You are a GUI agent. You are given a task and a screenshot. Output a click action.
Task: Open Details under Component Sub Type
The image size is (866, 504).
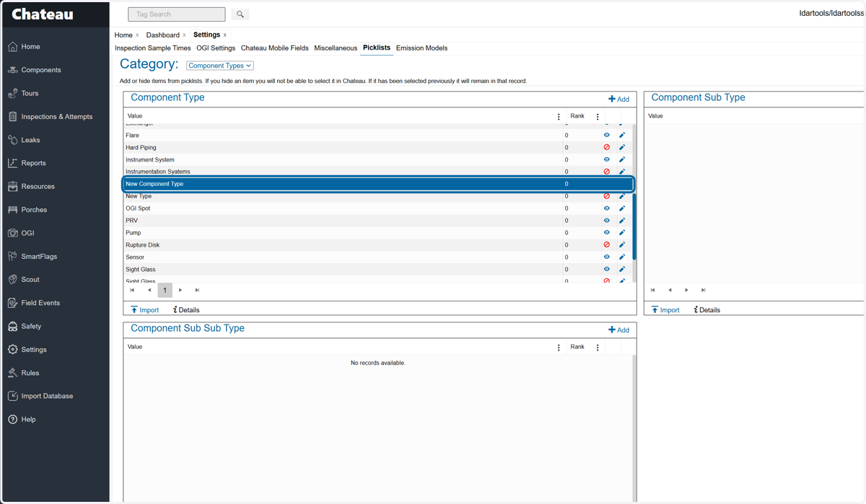tap(707, 310)
